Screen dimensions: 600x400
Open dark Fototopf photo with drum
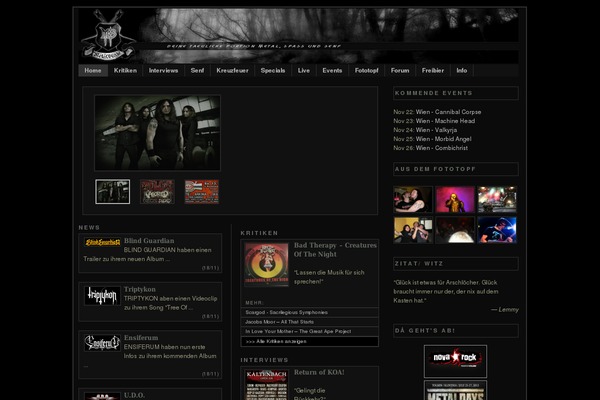pyautogui.click(x=455, y=230)
